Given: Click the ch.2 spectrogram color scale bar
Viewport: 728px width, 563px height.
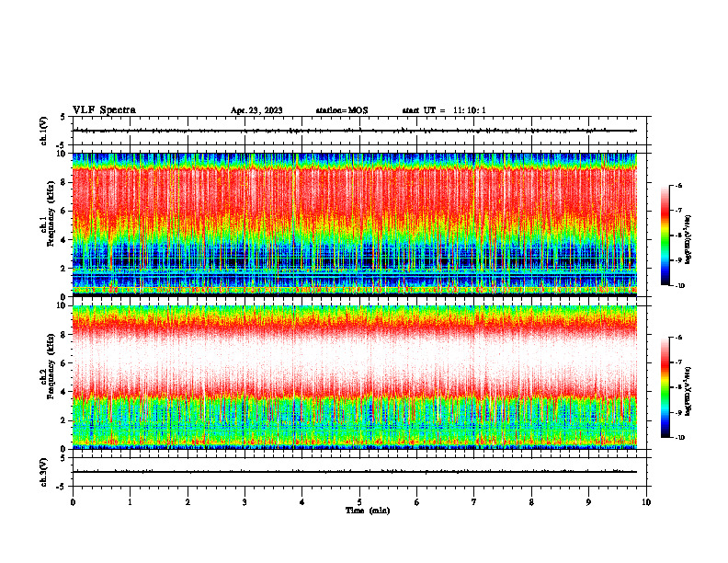Looking at the screenshot, I should tap(665, 387).
